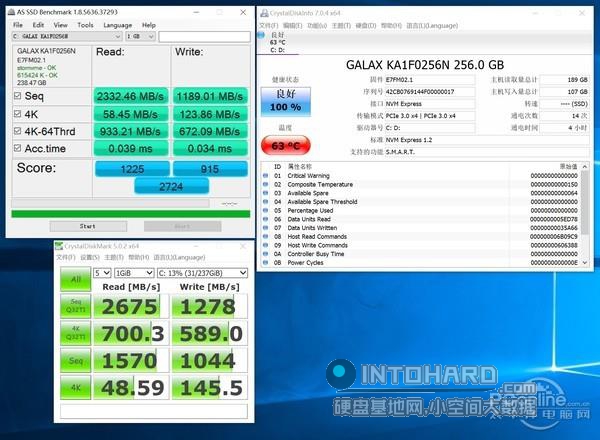This screenshot has height=440, width=600.
Task: Click the empty text field beside size dropdown
Action: click(x=204, y=36)
